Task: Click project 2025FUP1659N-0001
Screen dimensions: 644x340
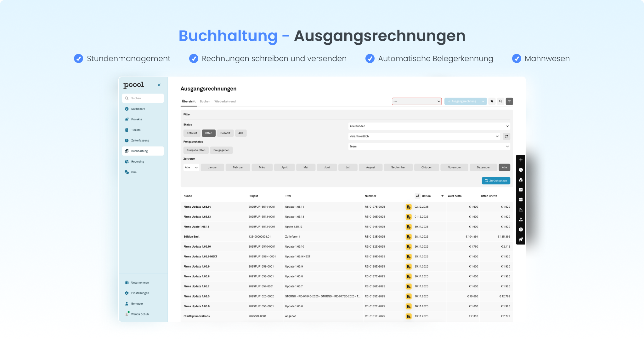Action: pos(262,256)
